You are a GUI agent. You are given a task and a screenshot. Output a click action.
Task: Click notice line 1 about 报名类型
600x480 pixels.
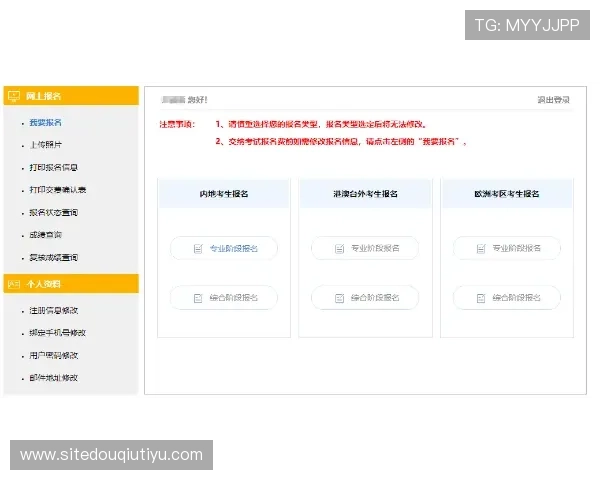tap(321, 124)
